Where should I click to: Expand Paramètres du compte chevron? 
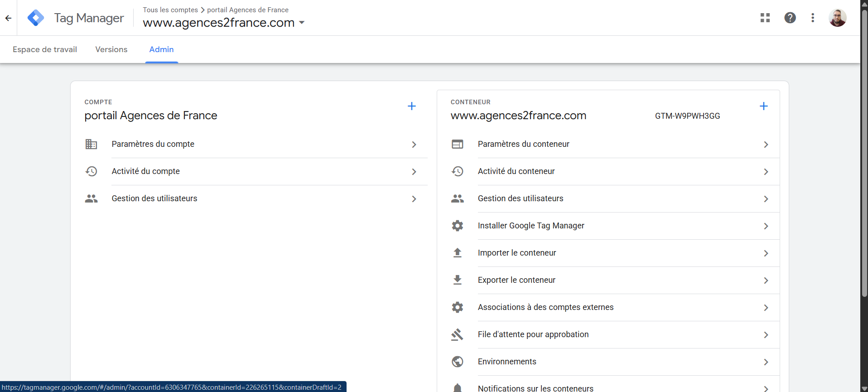click(414, 145)
